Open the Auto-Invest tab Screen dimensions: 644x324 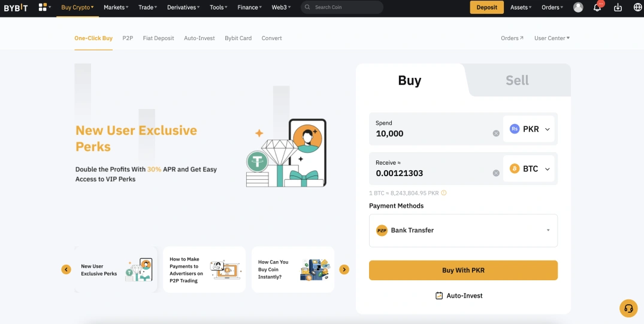pyautogui.click(x=199, y=38)
